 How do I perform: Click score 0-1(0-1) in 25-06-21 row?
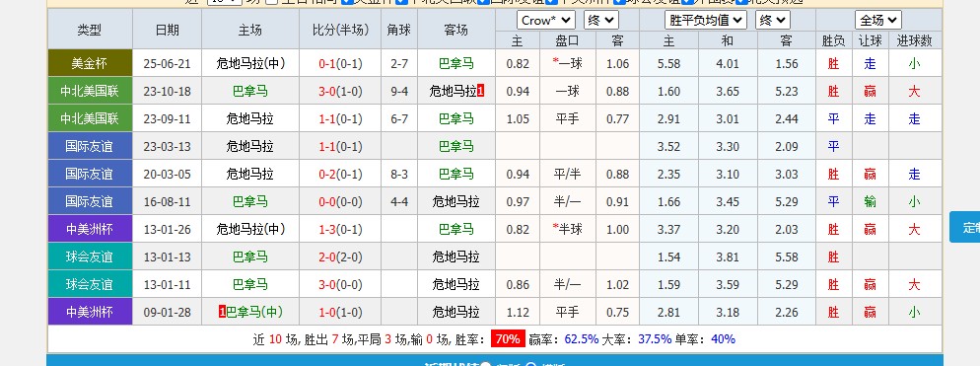(340, 64)
